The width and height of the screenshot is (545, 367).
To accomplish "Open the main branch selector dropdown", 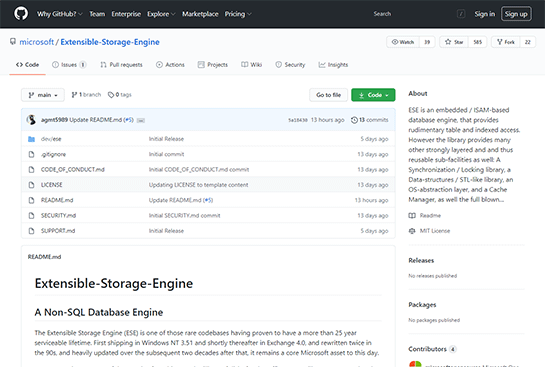I will 43,95.
